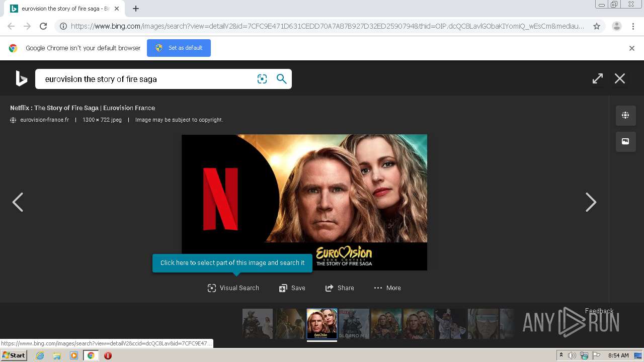Dismiss the default browser notification bar
Viewport: 644px width, 362px height.
coord(632,48)
